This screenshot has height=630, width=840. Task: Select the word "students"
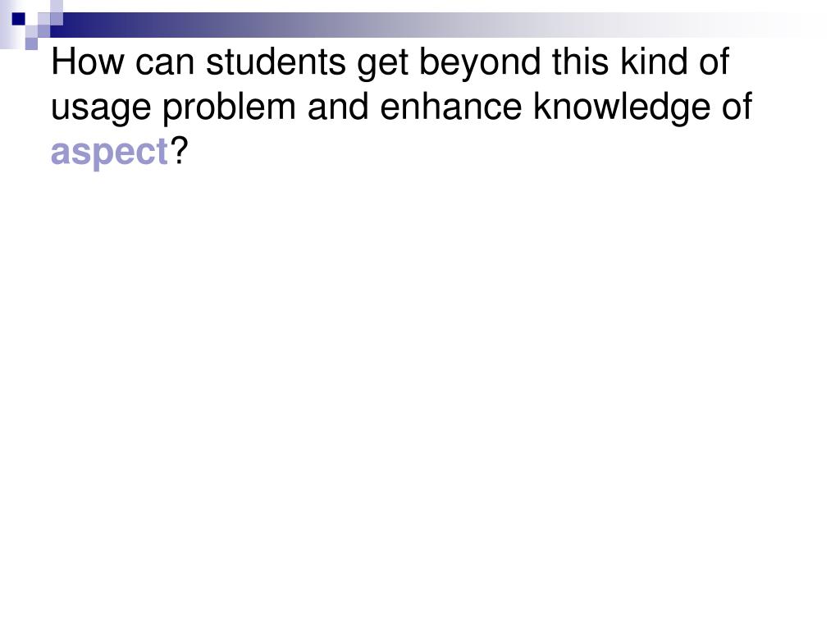click(x=276, y=62)
